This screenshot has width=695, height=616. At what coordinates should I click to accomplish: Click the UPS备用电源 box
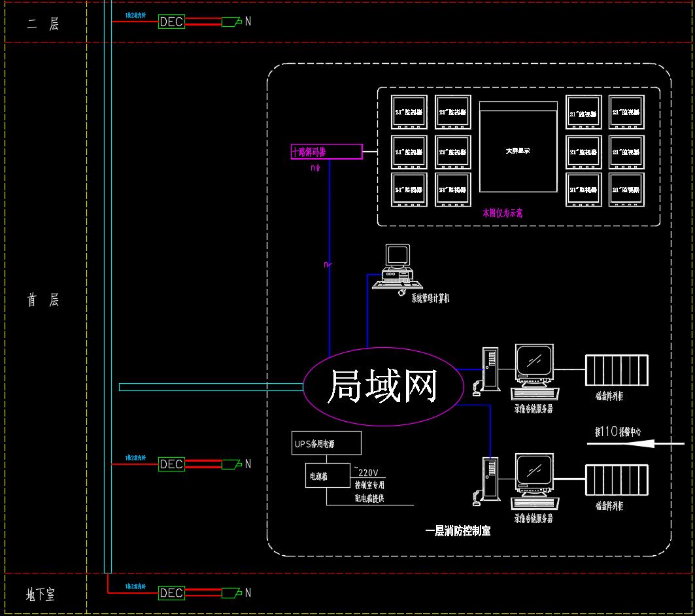click(327, 443)
